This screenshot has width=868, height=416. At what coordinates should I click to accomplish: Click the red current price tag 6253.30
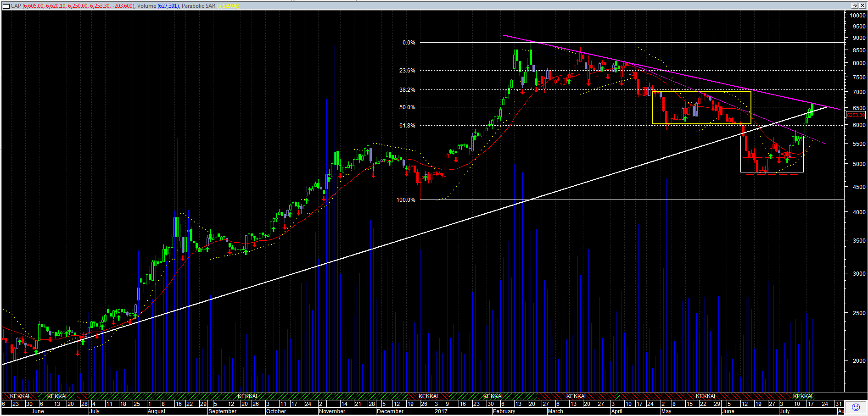856,116
